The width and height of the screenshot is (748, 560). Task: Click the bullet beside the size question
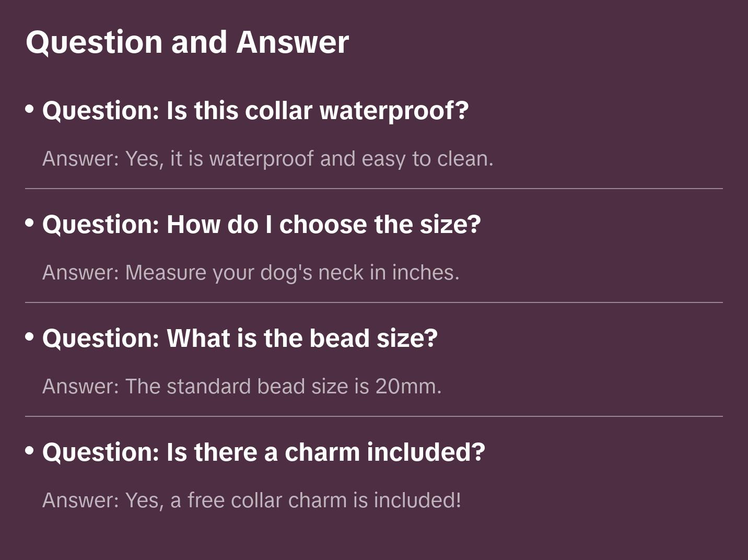pyautogui.click(x=30, y=223)
